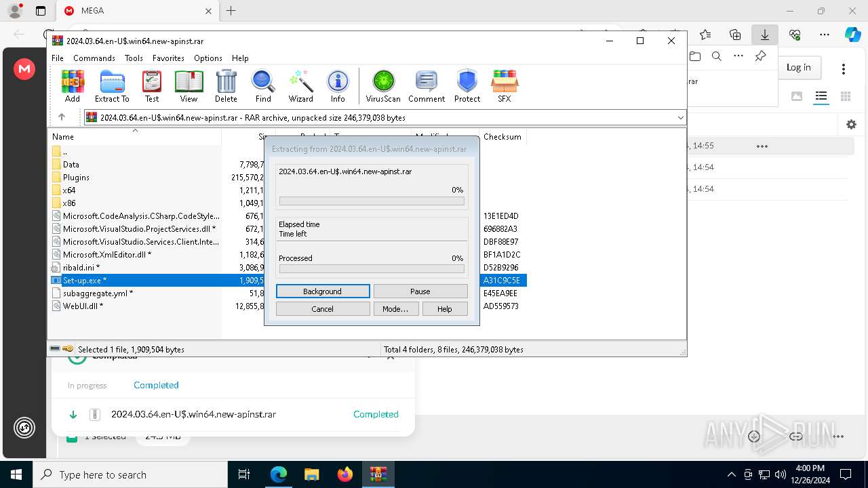Viewport: 868px width, 488px height.
Task: Click Help button in extraction dialog
Action: [445, 309]
